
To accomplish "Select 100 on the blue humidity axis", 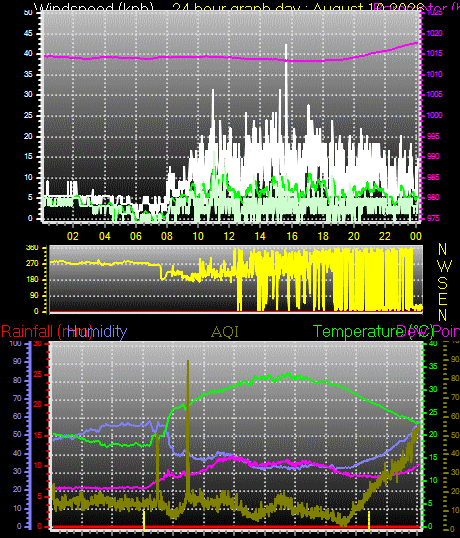I will pos(15,343).
